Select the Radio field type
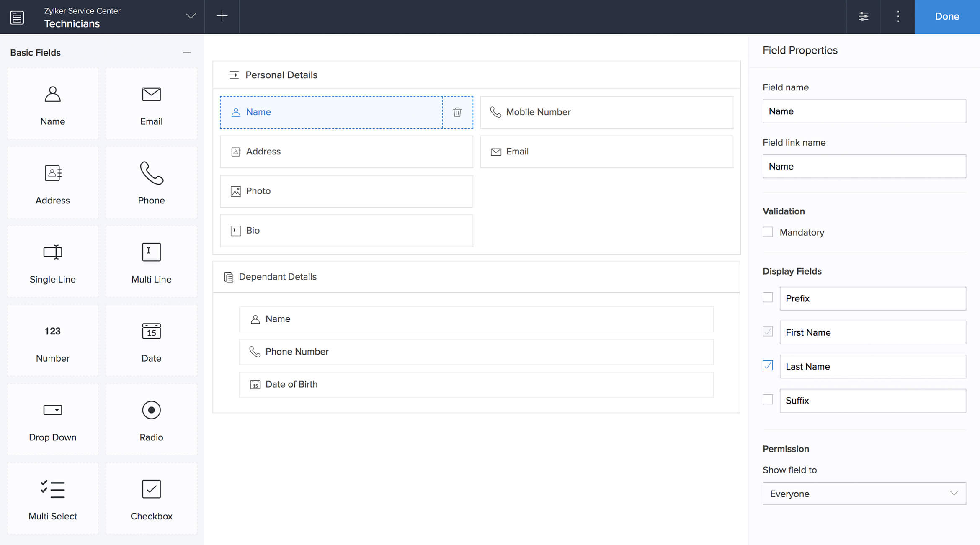 click(x=151, y=419)
